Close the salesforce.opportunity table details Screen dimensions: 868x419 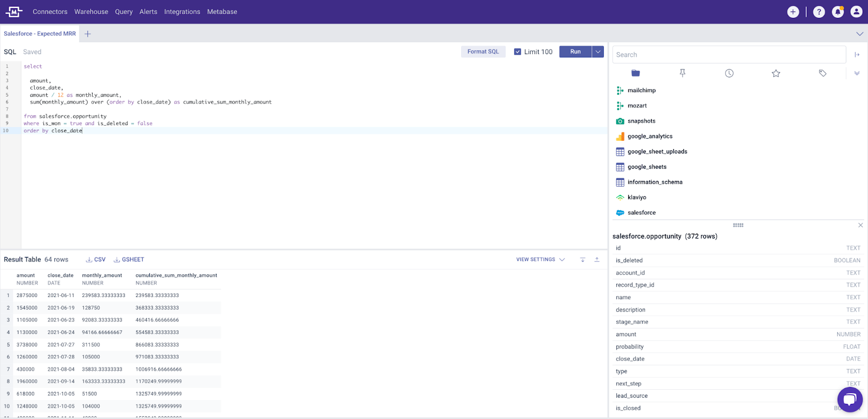coord(860,225)
